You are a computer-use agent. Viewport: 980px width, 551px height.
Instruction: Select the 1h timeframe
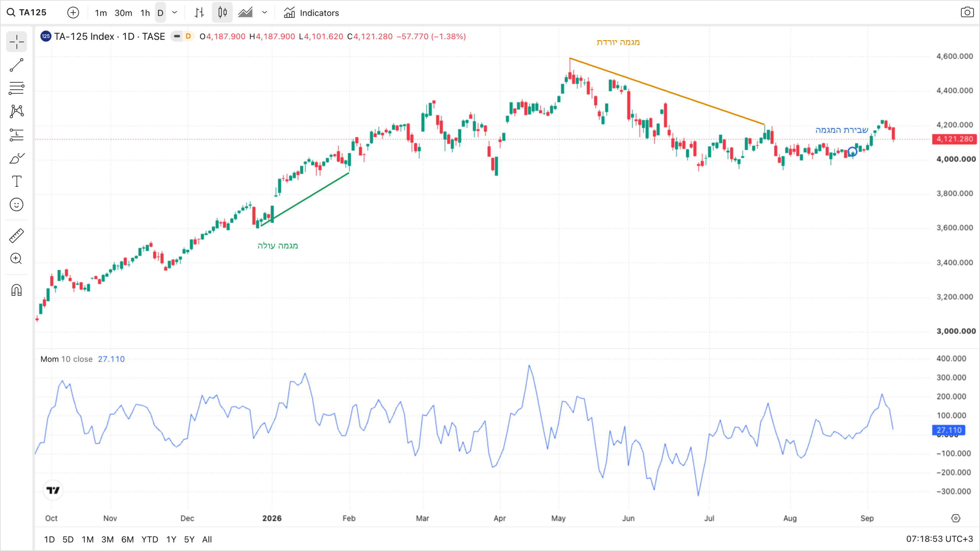click(x=145, y=13)
